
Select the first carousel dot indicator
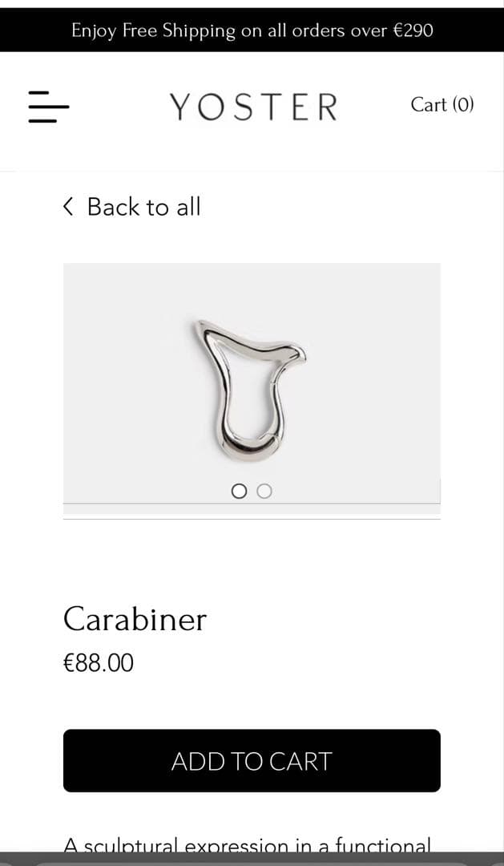point(239,491)
